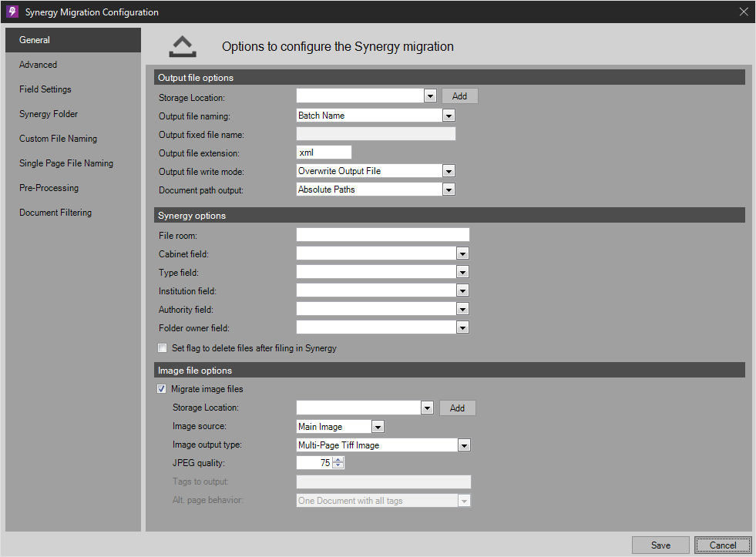Expand the Folder owner field dropdown
This screenshot has height=557, width=756.
click(463, 327)
